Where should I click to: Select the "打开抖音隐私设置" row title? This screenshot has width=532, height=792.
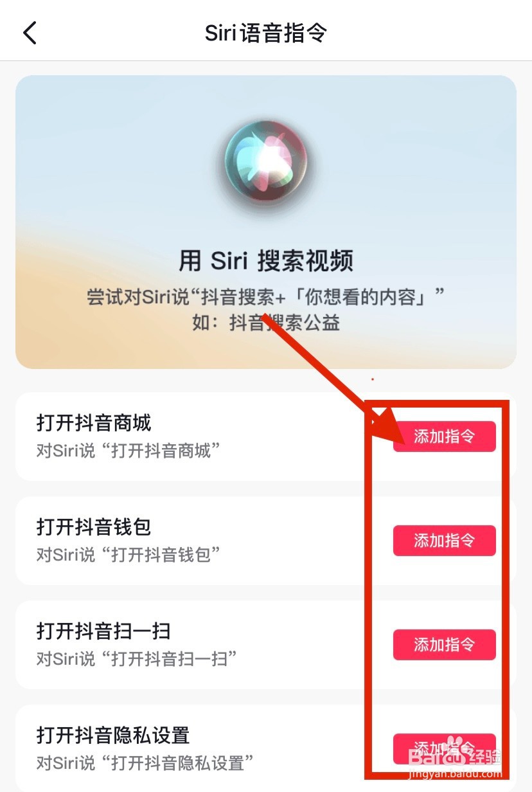113,735
